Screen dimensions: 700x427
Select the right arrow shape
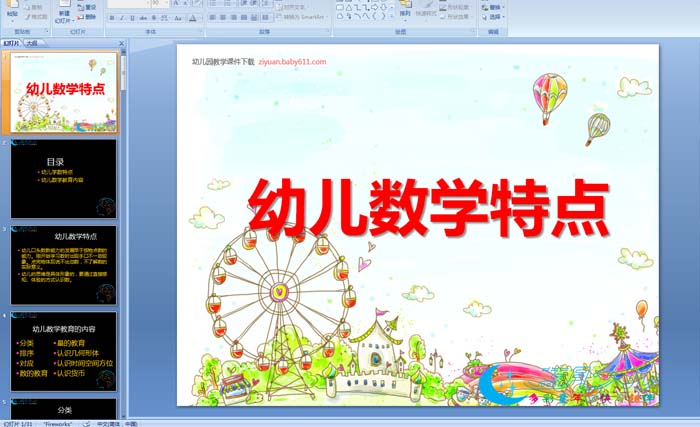[x=375, y=7]
